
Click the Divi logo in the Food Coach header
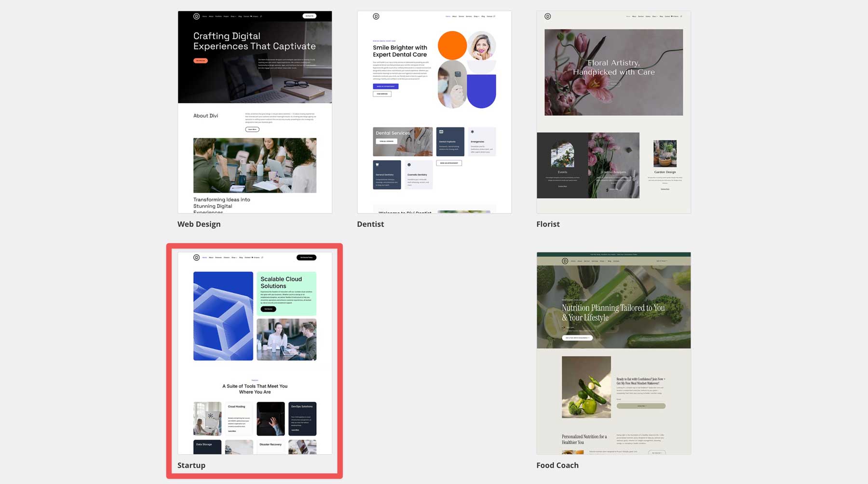tap(565, 261)
